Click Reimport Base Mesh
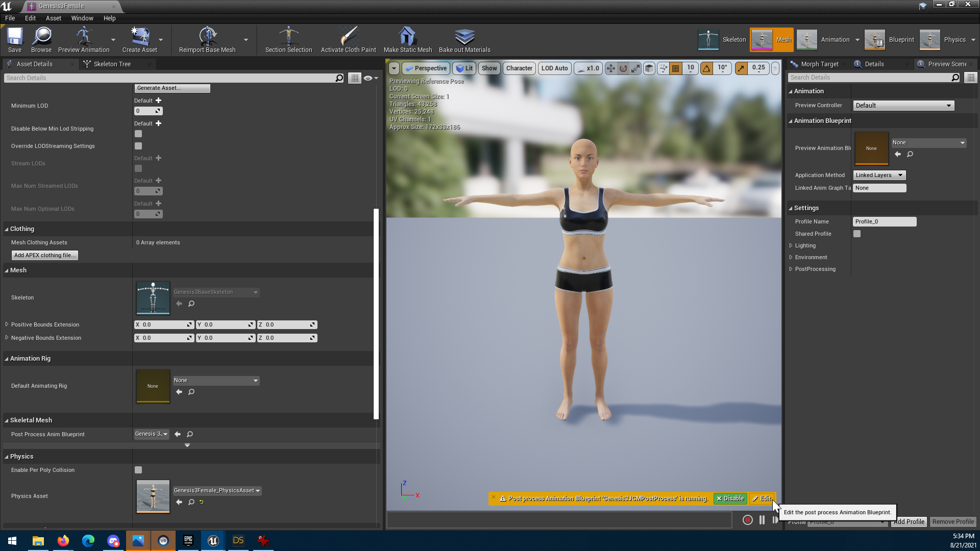Image resolution: width=980 pixels, height=551 pixels. pos(207,39)
